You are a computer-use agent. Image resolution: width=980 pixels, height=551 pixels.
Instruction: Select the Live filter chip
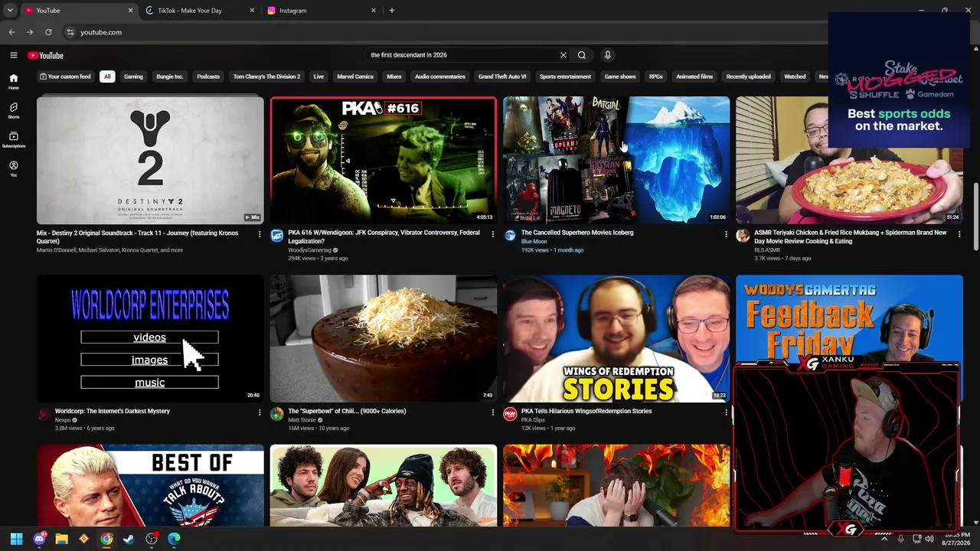[x=318, y=77]
